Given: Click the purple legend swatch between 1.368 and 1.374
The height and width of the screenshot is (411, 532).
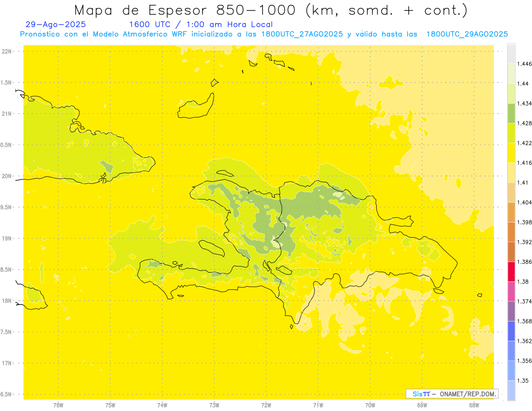Looking at the screenshot, I should coord(511,311).
